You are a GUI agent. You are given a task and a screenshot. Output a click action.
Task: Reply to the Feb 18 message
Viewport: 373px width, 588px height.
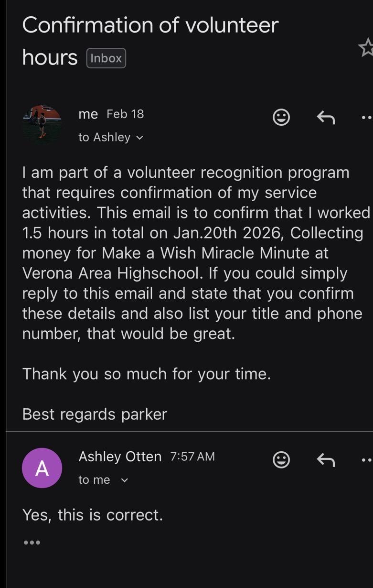326,117
